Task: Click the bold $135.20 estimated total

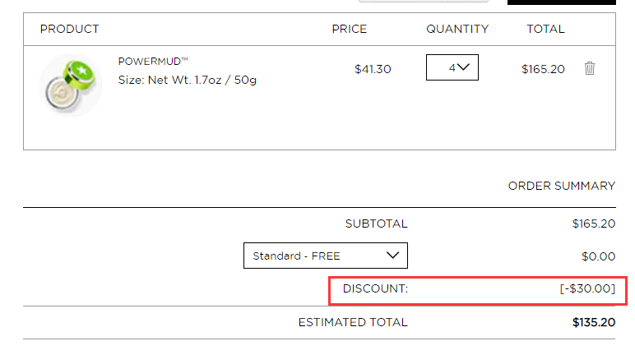Action: [x=594, y=322]
